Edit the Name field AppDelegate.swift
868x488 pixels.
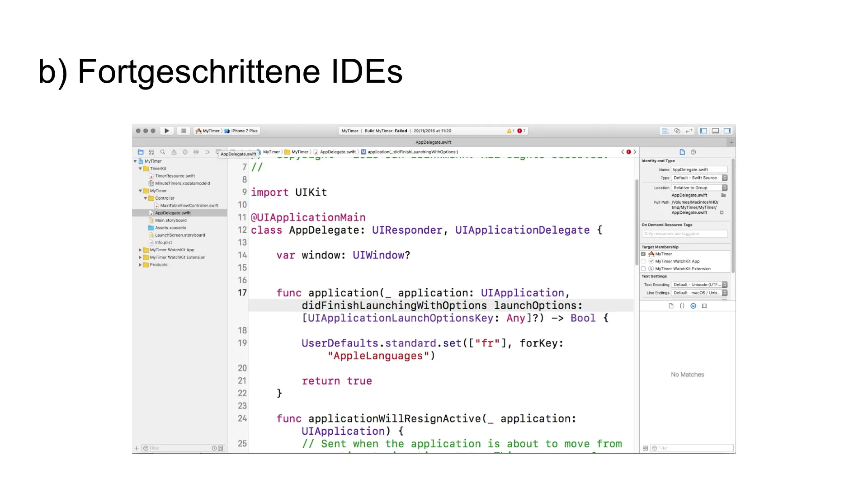coord(699,170)
